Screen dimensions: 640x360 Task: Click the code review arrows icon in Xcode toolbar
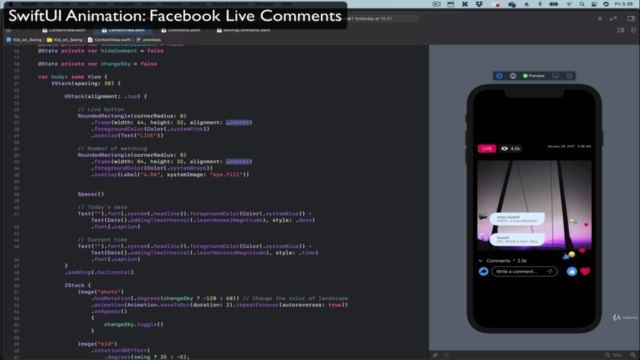(613, 18)
